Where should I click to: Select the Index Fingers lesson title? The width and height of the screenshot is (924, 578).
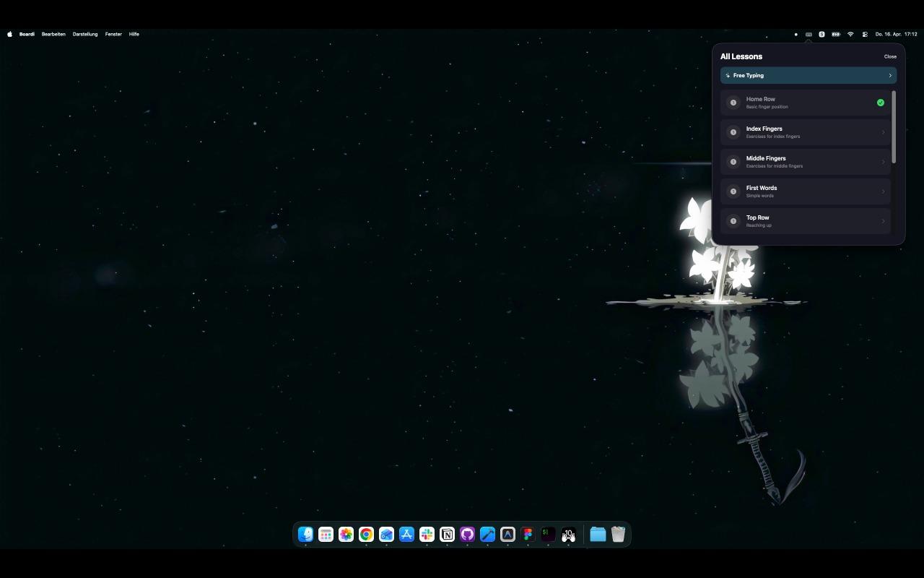764,129
